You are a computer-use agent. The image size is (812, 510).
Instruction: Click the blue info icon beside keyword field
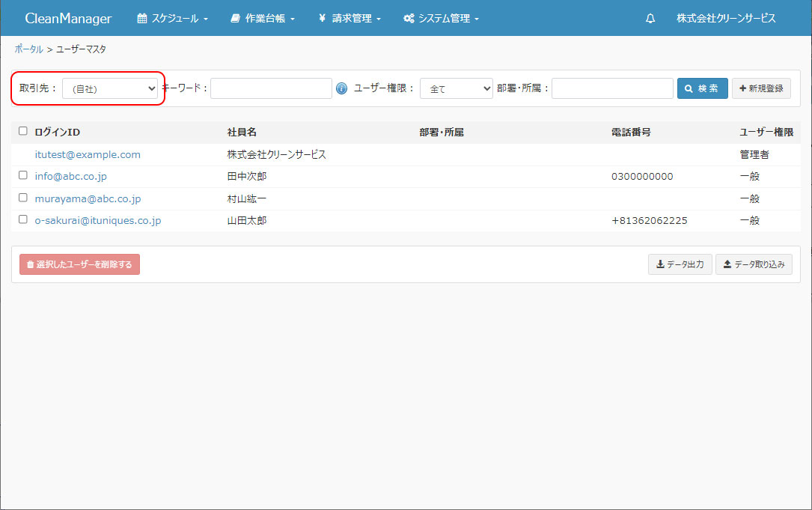click(342, 88)
